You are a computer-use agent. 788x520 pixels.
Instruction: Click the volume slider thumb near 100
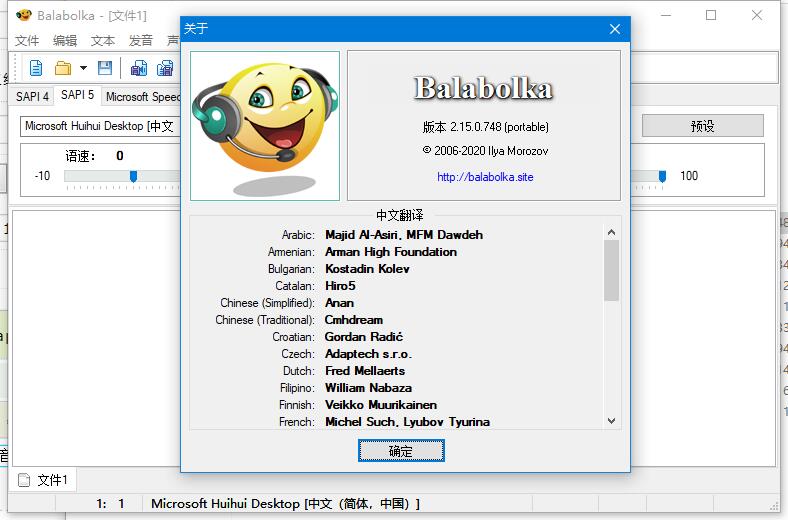point(662,176)
